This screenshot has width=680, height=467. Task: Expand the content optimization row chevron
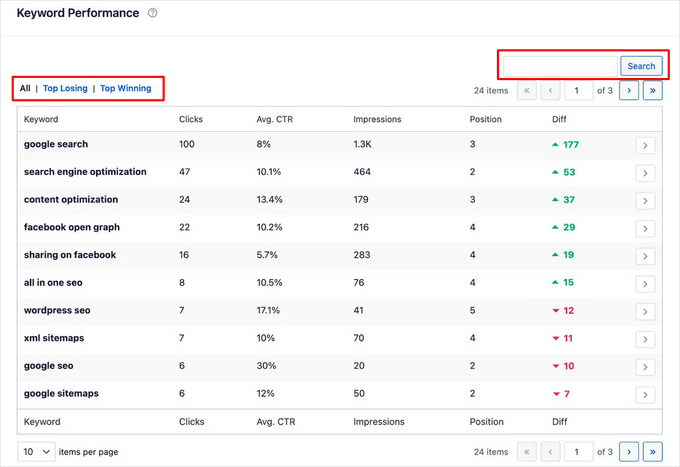click(645, 201)
